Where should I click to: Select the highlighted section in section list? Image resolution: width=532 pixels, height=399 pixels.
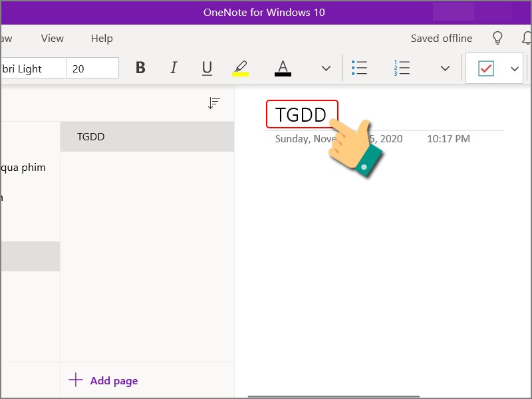click(x=31, y=256)
